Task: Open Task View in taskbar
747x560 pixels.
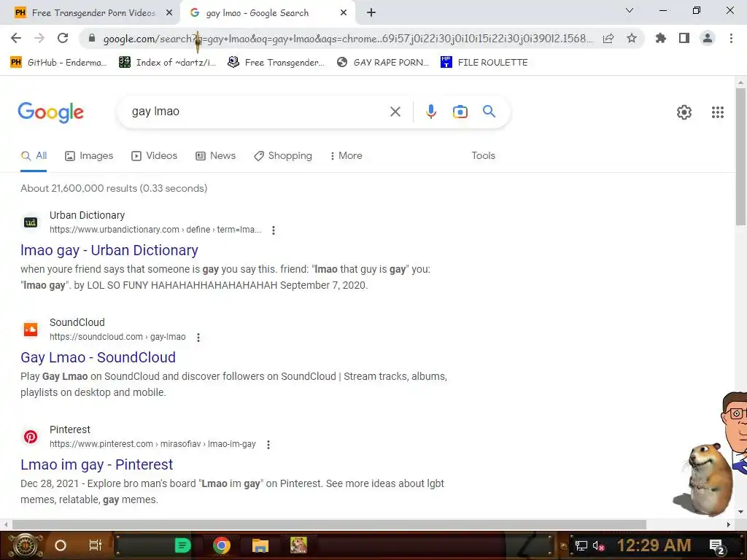Action: [96, 545]
